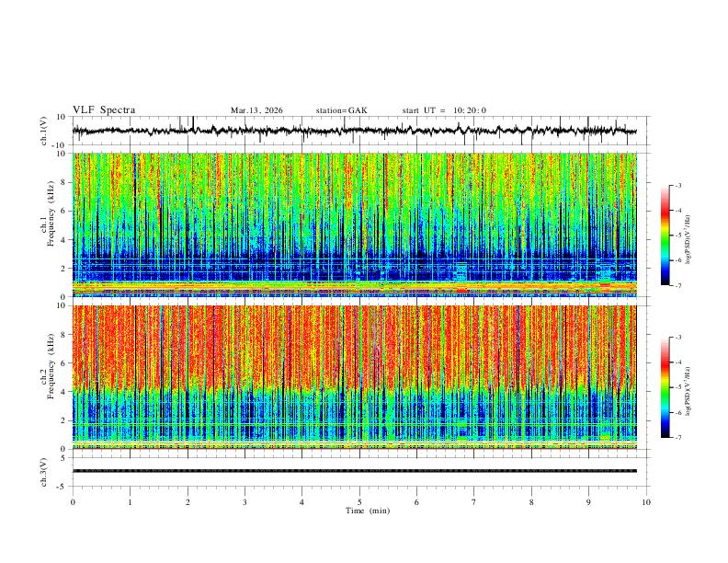Screen dimensions: 728x563
Task: Click time axis tick "3"
Action: tap(245, 502)
